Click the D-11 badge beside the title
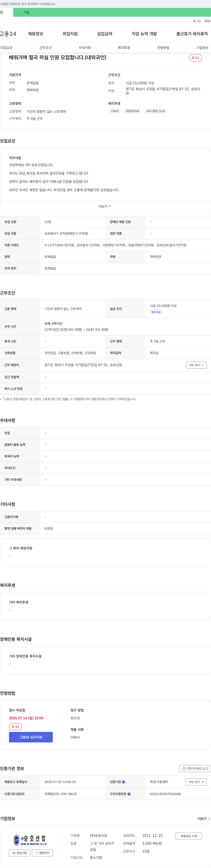 [195, 58]
